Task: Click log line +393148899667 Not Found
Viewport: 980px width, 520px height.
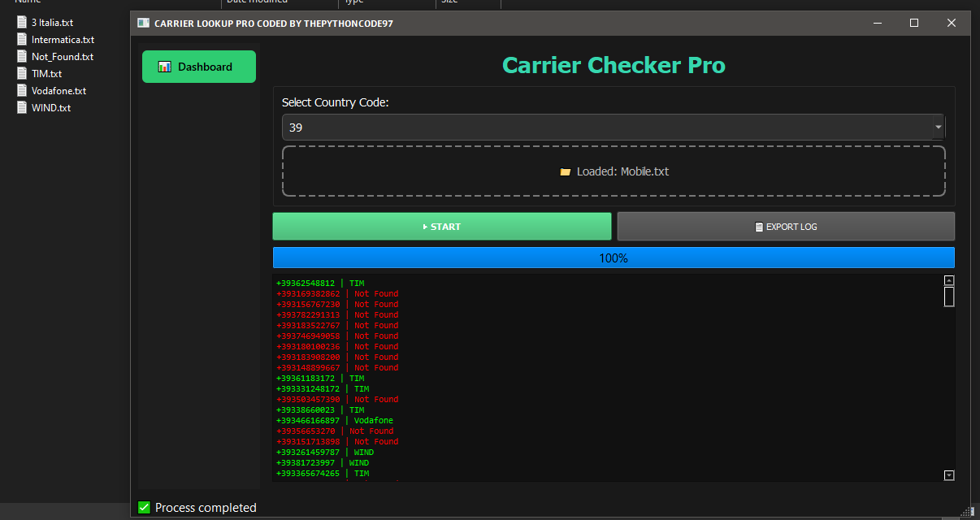Action: pos(337,368)
